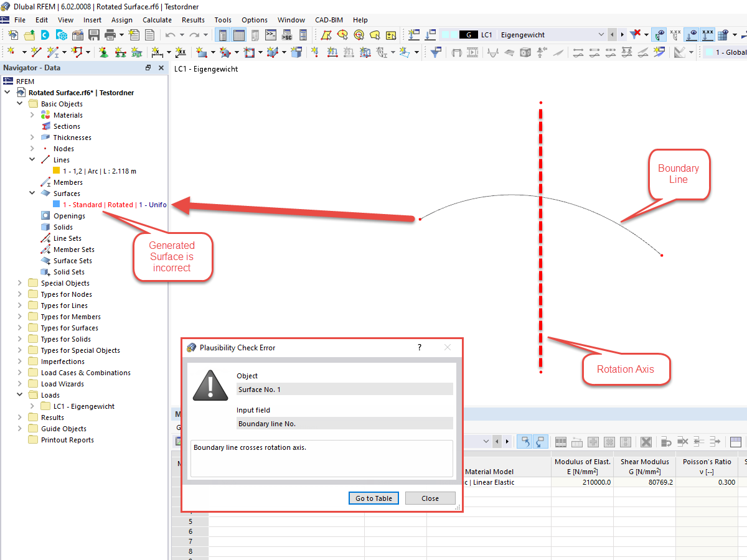Click the Redo arrow icon
This screenshot has height=560, width=747.
(194, 35)
